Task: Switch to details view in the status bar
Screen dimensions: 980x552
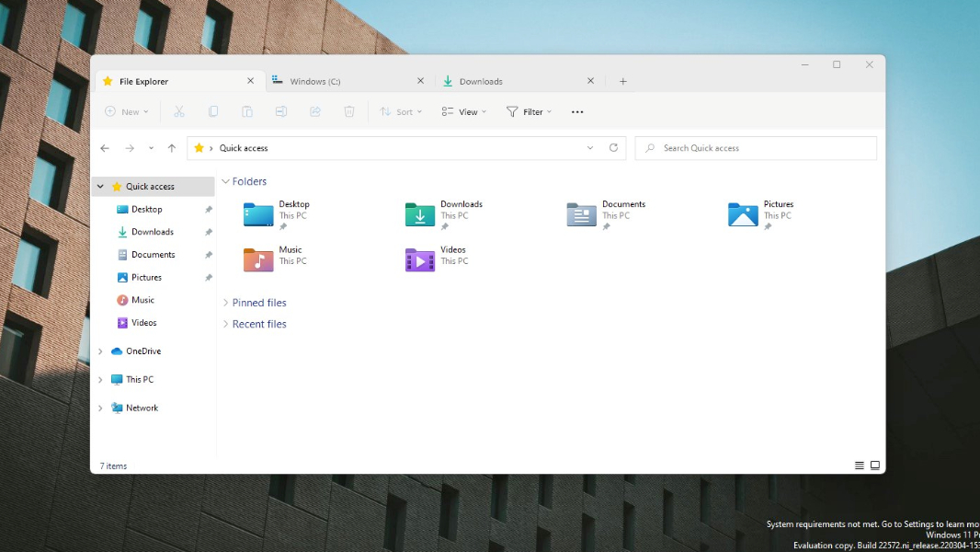Action: (x=859, y=465)
